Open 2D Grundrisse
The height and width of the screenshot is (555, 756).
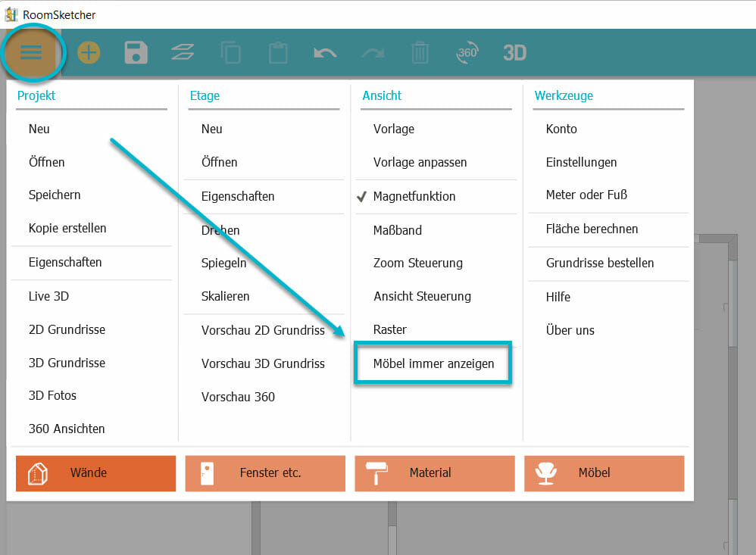[67, 329]
